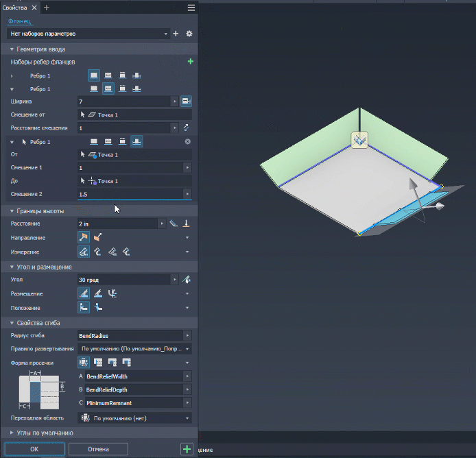This screenshot has width=476, height=458.
Task: Remove the third Ребро 1 set
Action: 188,141
